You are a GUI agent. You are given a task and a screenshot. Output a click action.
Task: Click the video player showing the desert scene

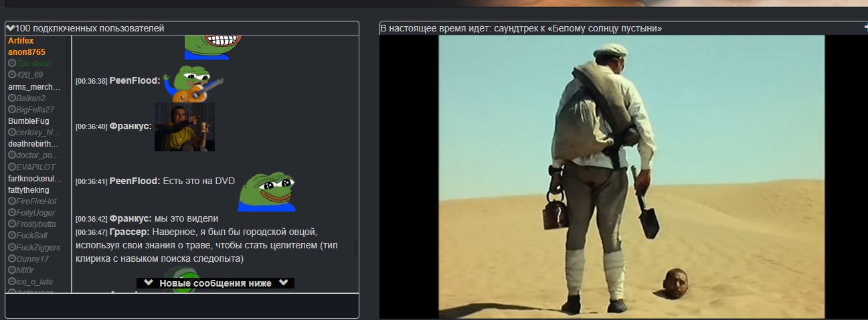pyautogui.click(x=631, y=177)
